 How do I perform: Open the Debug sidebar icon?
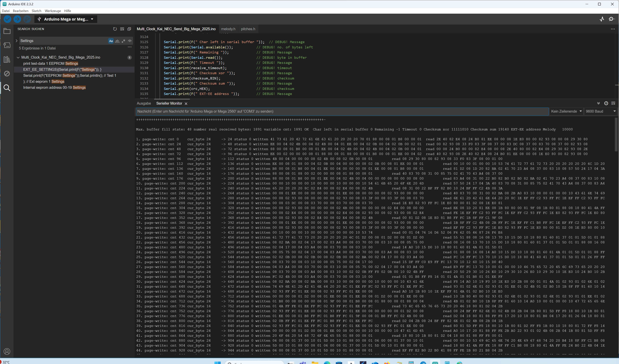point(7,73)
